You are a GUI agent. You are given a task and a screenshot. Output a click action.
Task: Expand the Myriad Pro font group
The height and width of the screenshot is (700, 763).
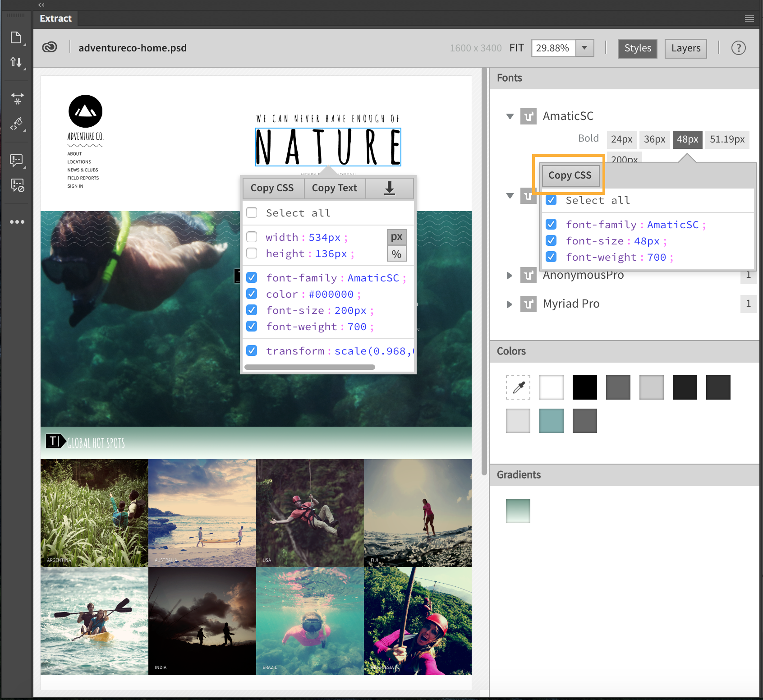[x=510, y=304]
